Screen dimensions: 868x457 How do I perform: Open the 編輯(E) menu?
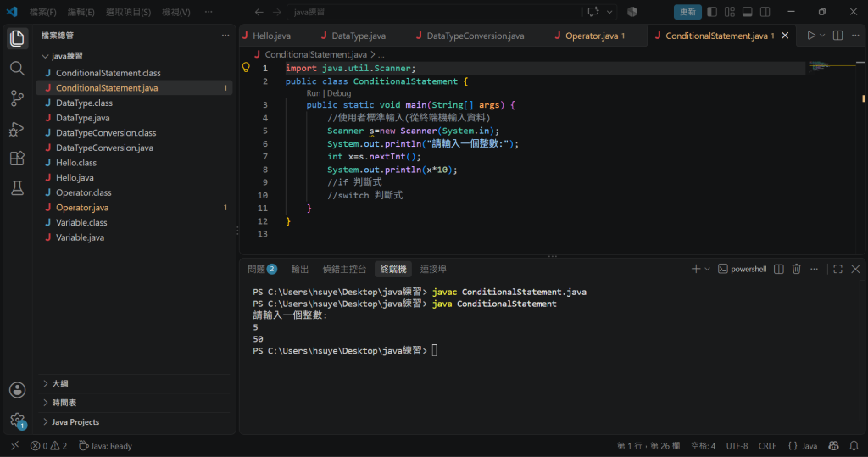81,12
